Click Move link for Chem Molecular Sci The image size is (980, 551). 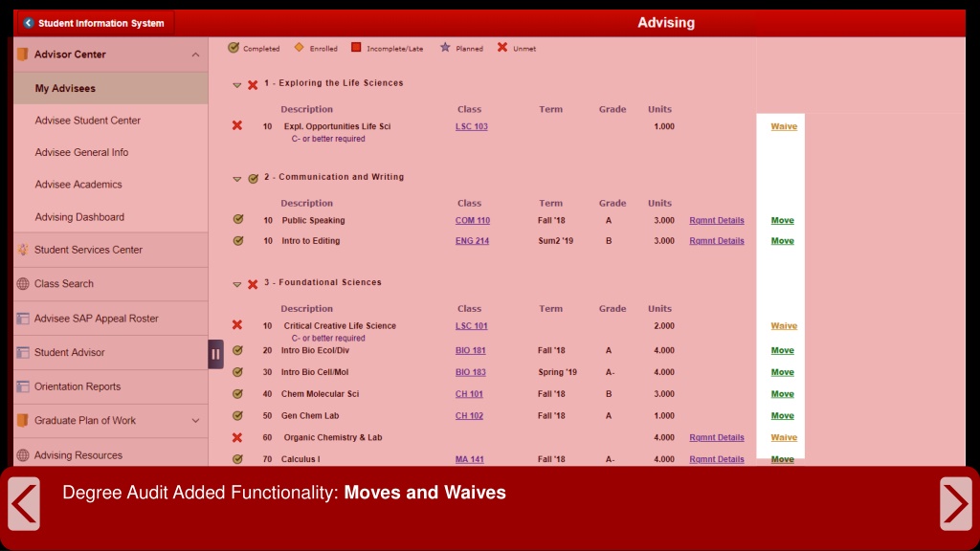point(783,393)
